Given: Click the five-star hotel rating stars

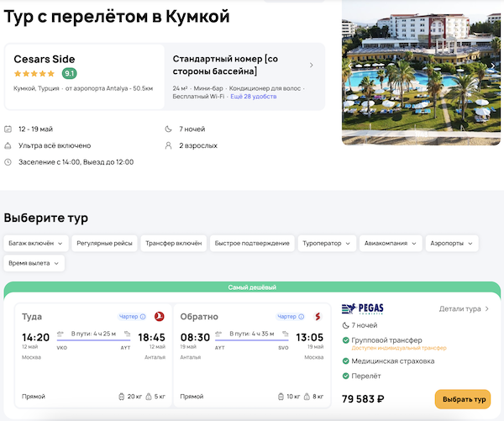Looking at the screenshot, I should coord(35,74).
